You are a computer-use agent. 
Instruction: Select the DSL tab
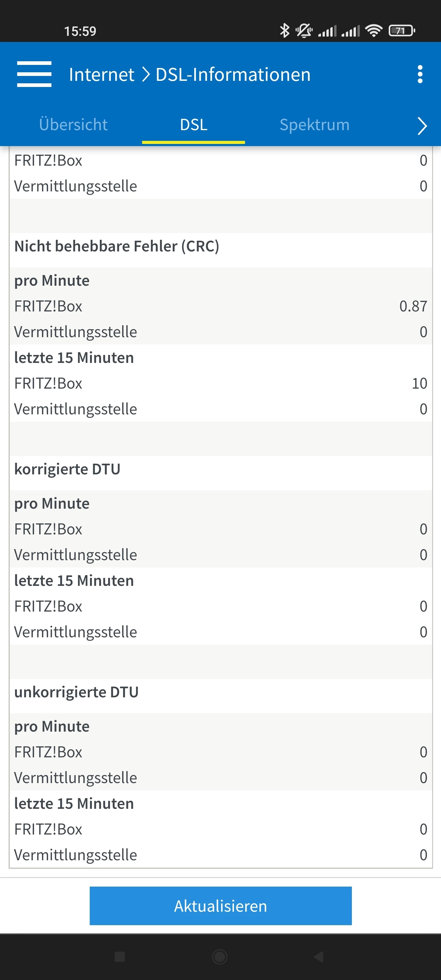[194, 125]
